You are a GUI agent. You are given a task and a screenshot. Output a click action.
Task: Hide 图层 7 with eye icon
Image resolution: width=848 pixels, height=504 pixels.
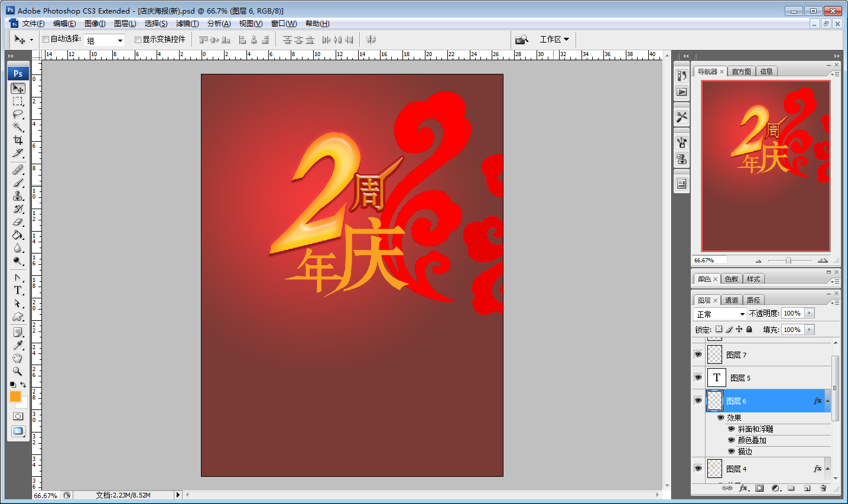click(698, 355)
